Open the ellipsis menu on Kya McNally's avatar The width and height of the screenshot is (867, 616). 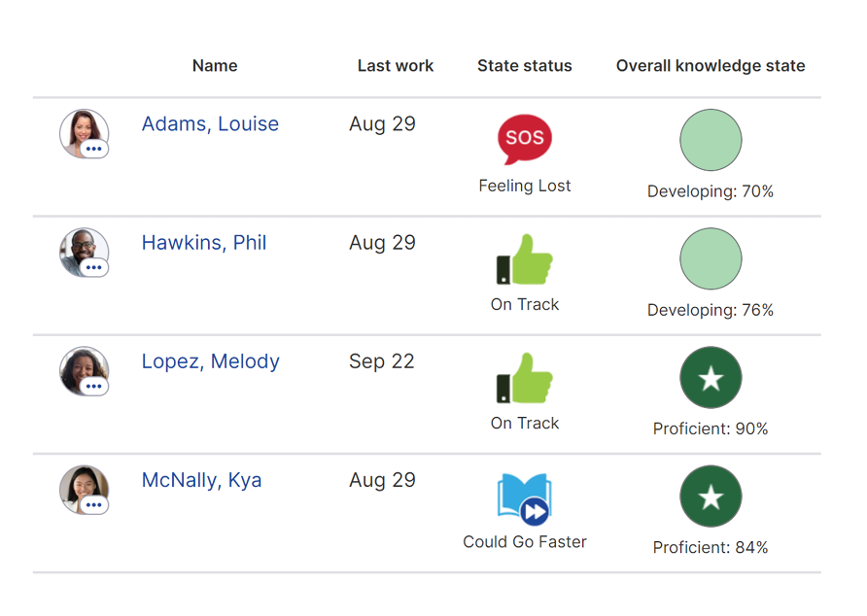(x=92, y=505)
